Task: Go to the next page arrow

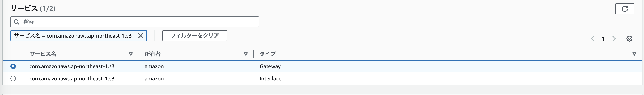Action: pyautogui.click(x=614, y=39)
